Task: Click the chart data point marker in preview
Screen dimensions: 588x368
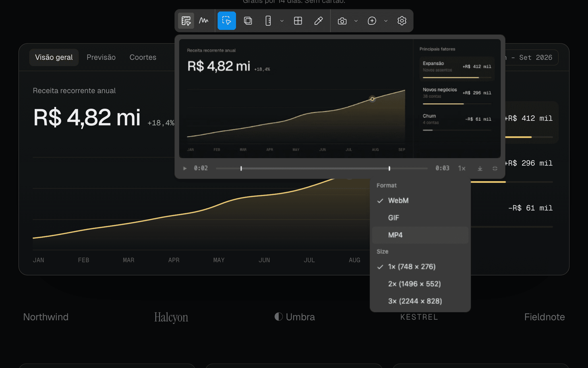Action: point(372,99)
